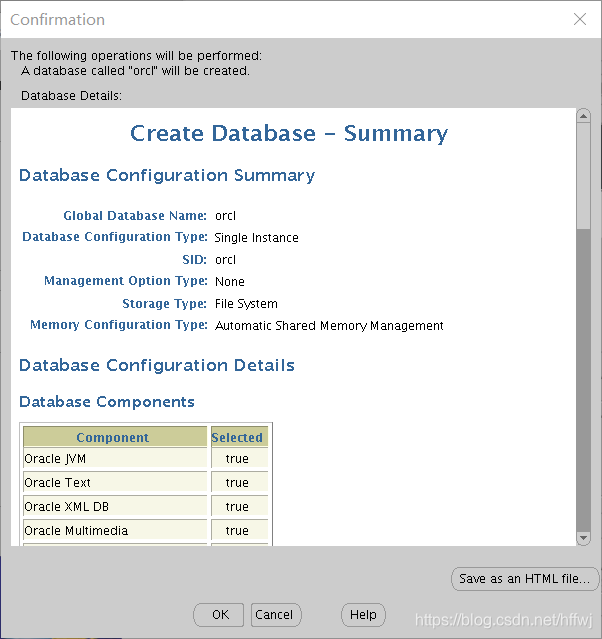Click the true value for Oracle XML DB
602x639 pixels.
237,507
